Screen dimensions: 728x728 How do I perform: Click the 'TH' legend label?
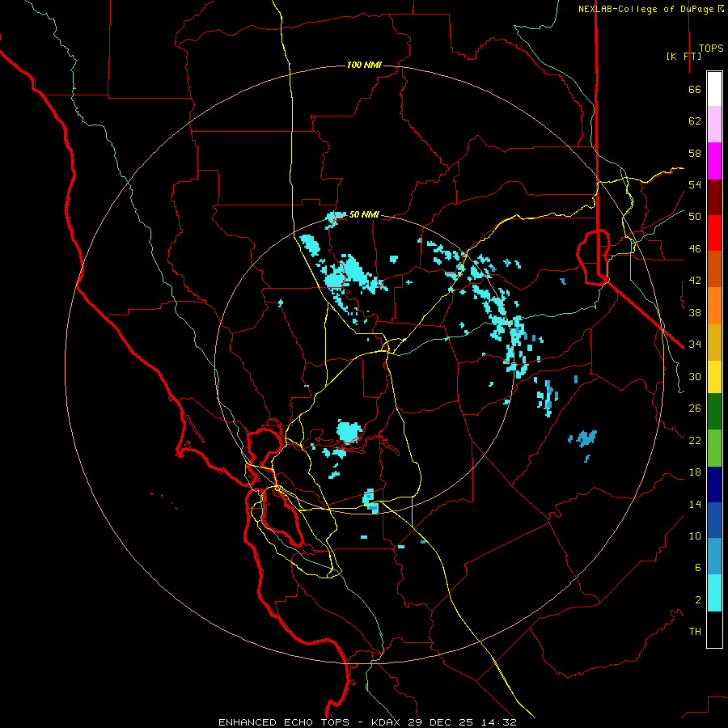[x=695, y=632]
